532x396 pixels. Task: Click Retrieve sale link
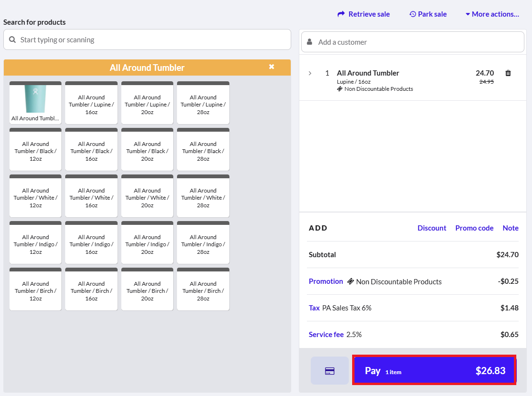pyautogui.click(x=369, y=14)
